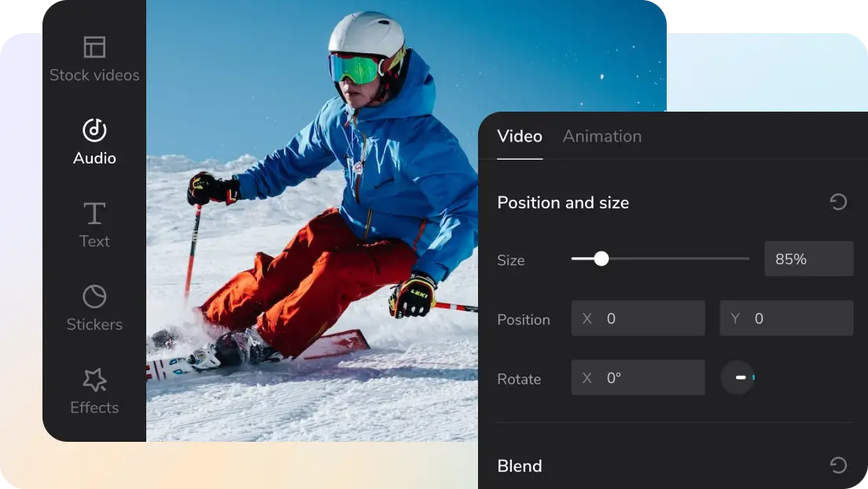Collapse the Position and size heading

click(x=563, y=203)
